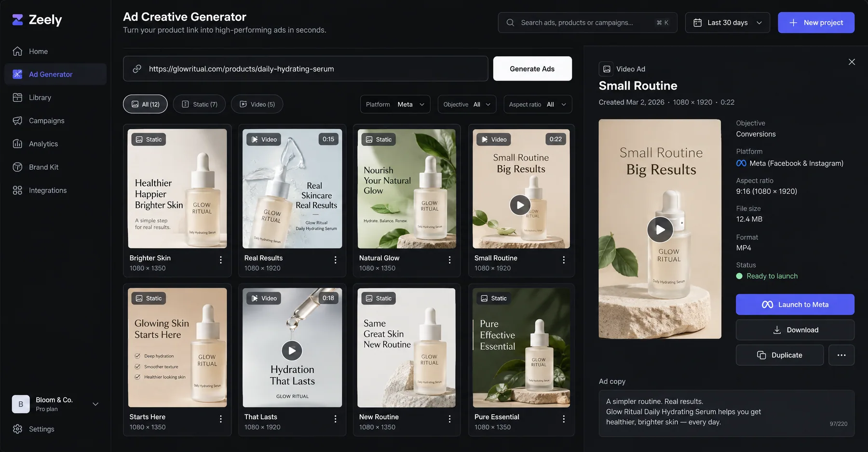Open the Platform Meta dropdown

tap(395, 104)
